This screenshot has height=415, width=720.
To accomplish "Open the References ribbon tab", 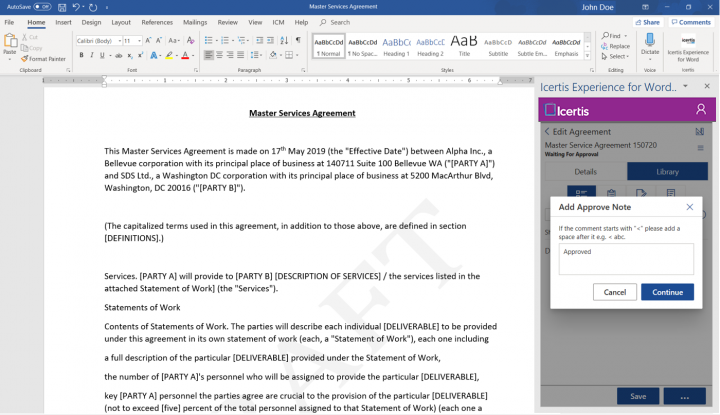I will point(157,22).
